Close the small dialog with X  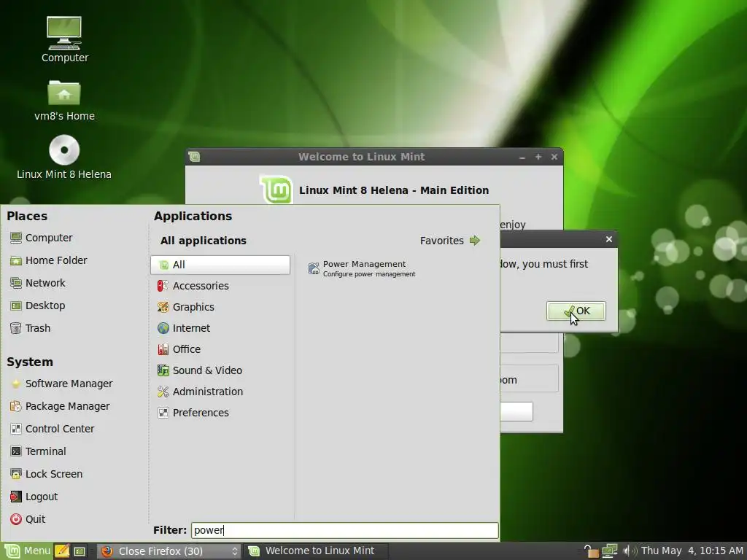click(x=609, y=239)
